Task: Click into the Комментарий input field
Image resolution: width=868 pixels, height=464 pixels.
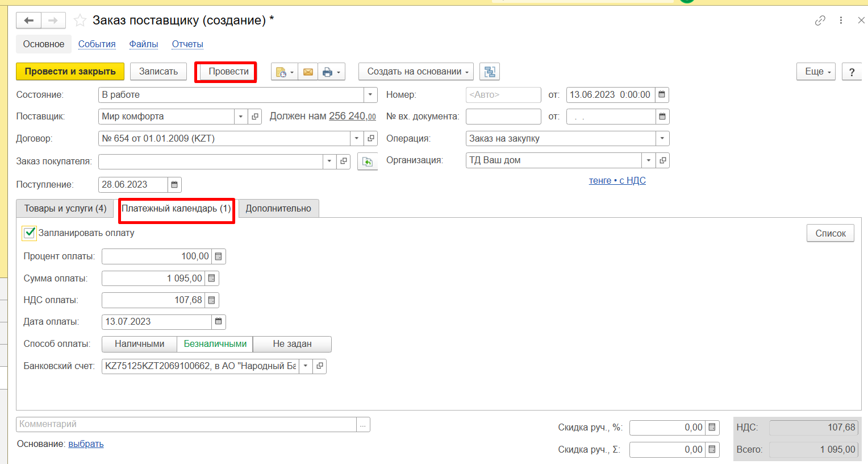Action: tap(186, 424)
